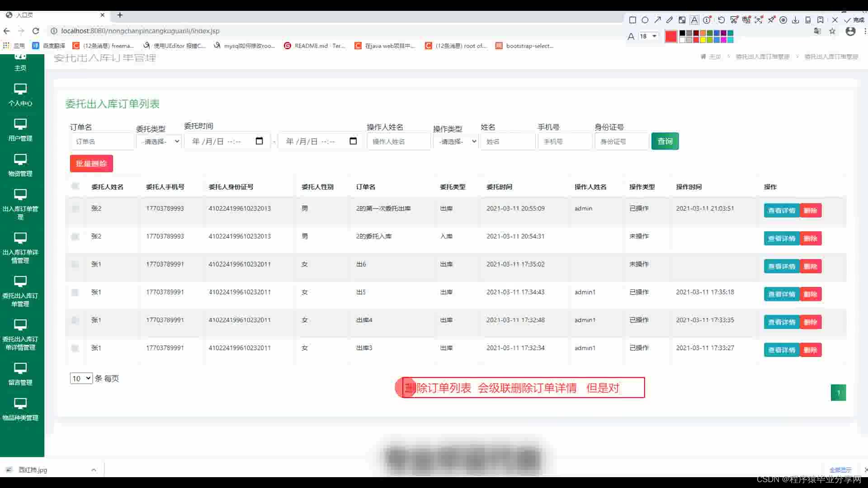The width and height of the screenshot is (868, 488).
Task: Select the rectangle annotation tool
Action: (632, 20)
